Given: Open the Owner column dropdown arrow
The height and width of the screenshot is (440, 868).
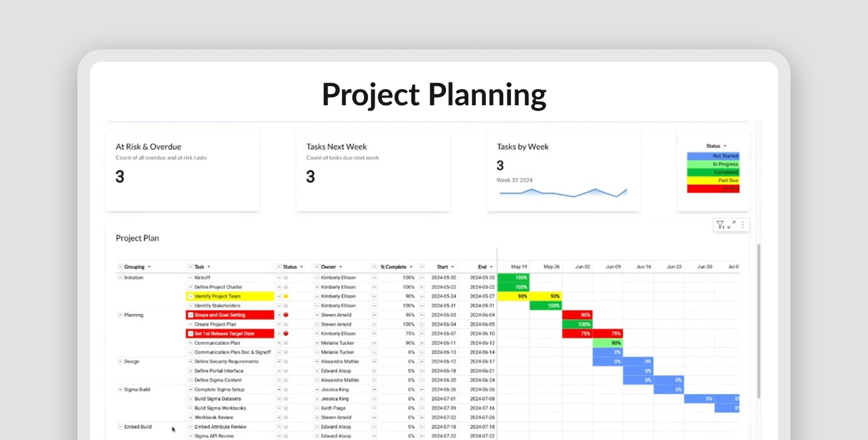Looking at the screenshot, I should point(341,267).
